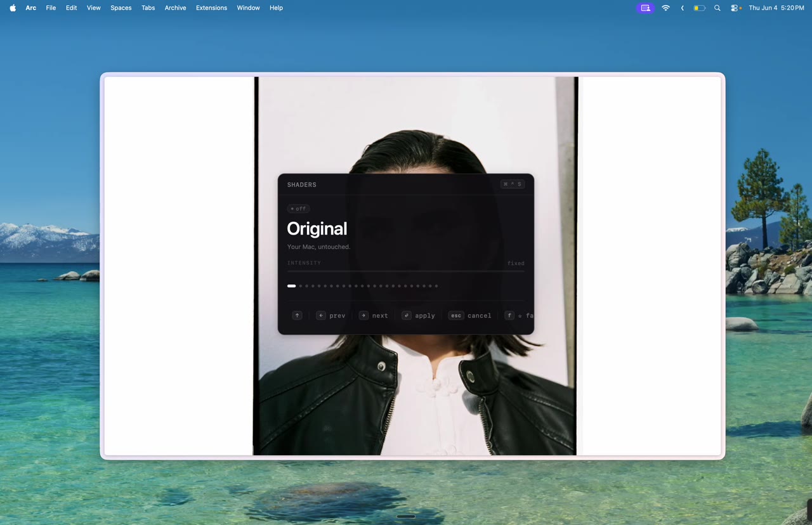
Task: Open the Extensions menu
Action: [x=211, y=8]
